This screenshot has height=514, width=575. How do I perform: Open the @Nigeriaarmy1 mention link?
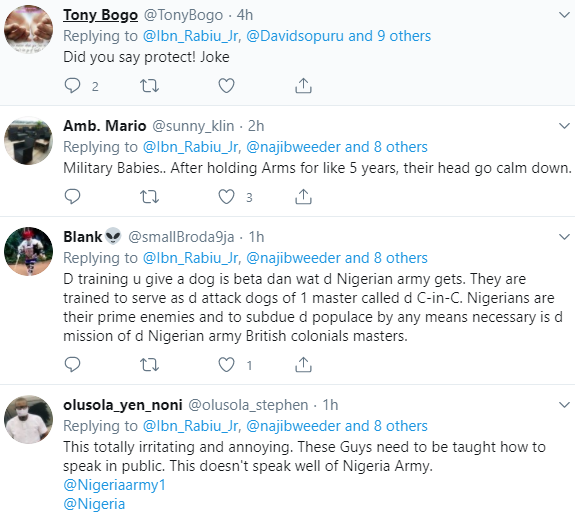point(115,485)
